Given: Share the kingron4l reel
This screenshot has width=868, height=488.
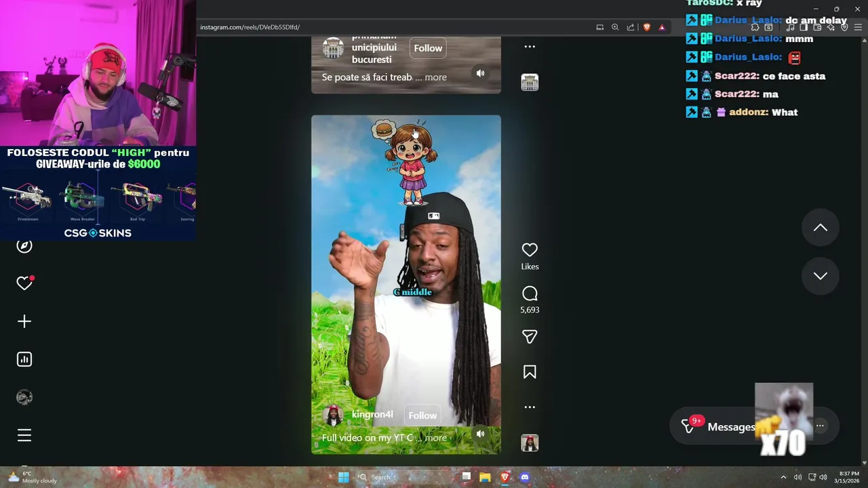Looking at the screenshot, I should [530, 337].
